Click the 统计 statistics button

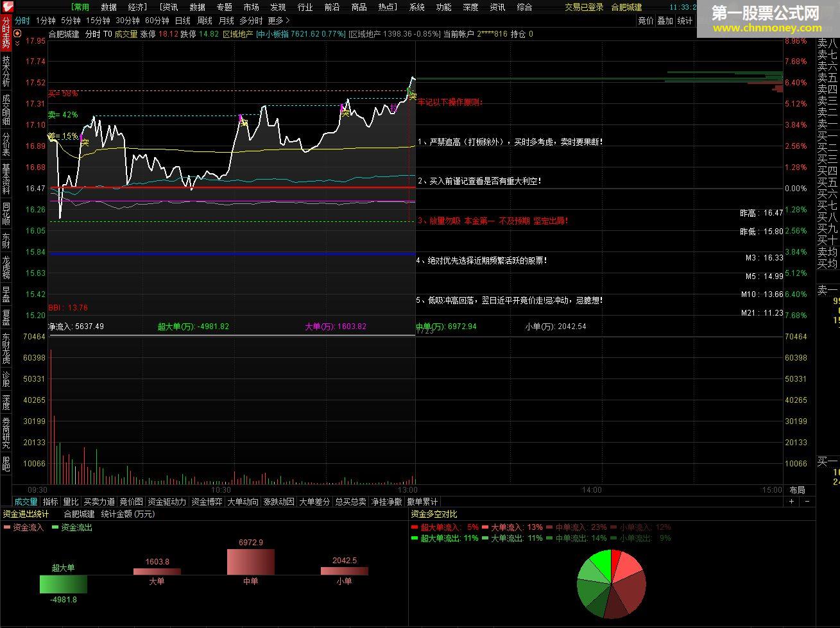685,21
